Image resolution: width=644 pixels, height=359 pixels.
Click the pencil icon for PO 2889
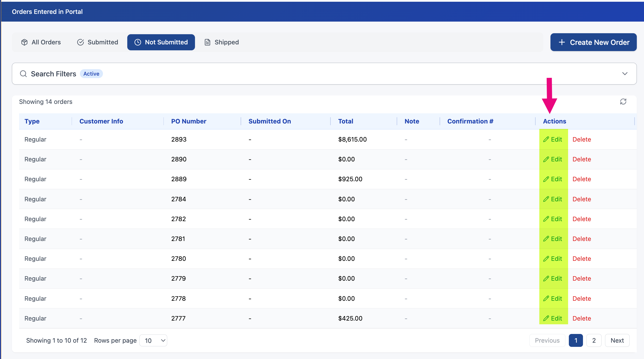coord(546,179)
